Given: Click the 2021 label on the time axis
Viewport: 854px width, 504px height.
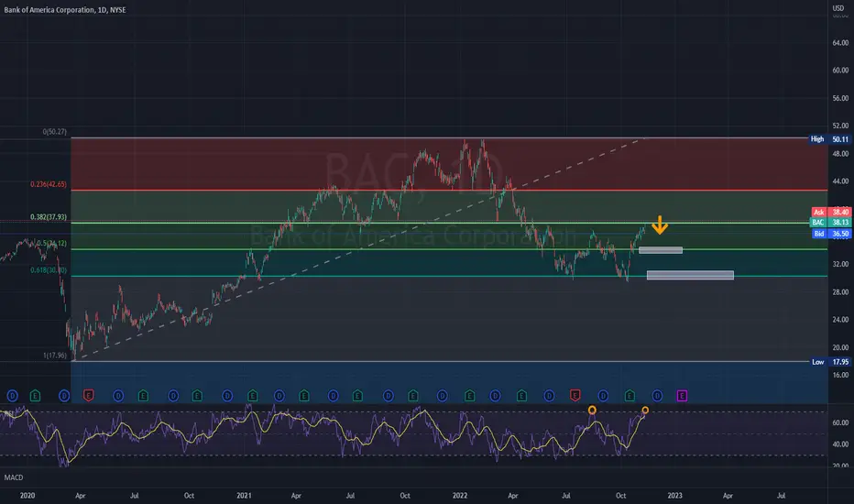Looking at the screenshot, I should (244, 495).
